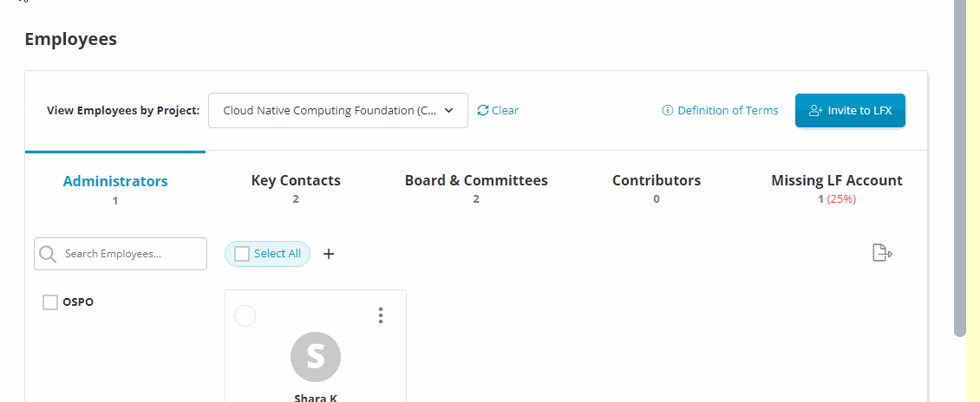Show the Missing LF Account tab
This screenshot has height=402, width=980.
(837, 181)
